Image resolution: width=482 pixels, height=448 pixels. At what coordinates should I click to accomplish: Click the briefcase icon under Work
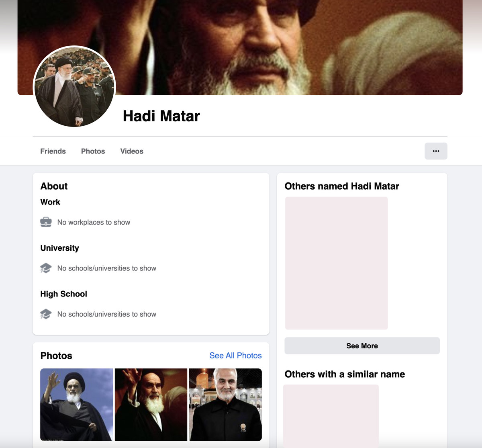point(46,222)
